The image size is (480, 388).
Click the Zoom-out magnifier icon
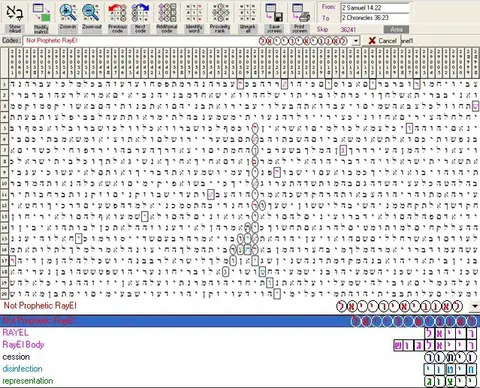[91, 12]
